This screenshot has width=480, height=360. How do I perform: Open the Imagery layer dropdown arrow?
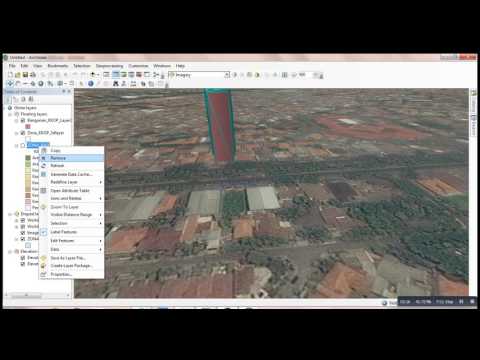point(227,75)
